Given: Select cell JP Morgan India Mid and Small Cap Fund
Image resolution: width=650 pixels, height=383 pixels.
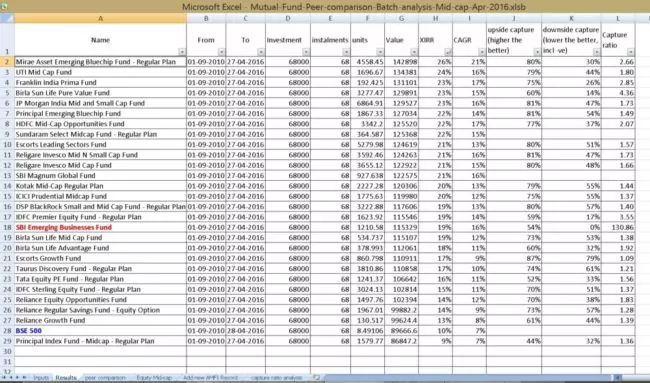Looking at the screenshot, I should click(x=101, y=103).
